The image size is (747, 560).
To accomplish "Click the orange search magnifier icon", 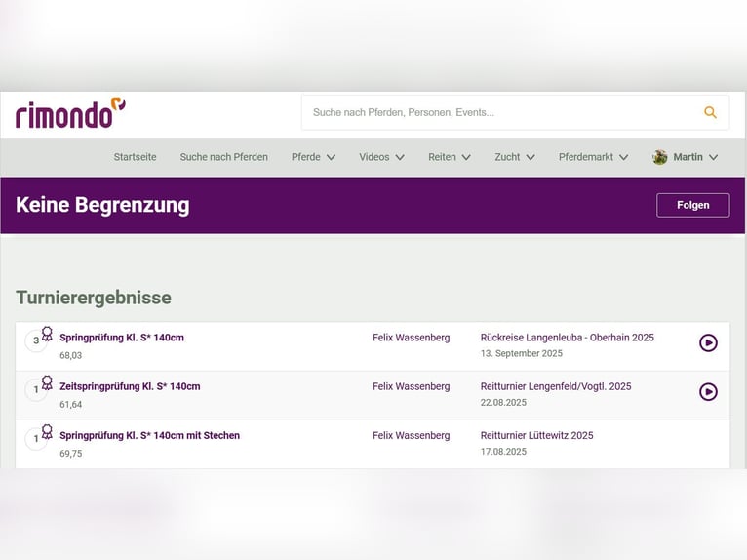I will pos(710,112).
